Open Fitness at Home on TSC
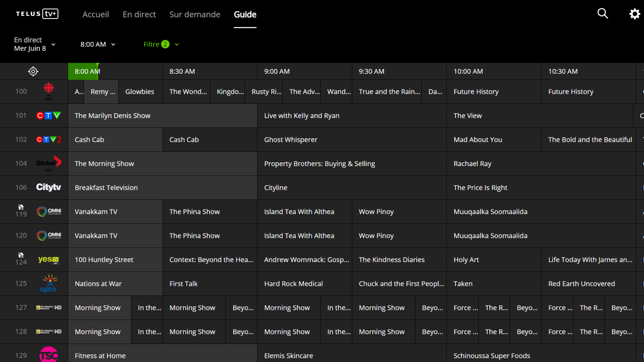 point(162,353)
